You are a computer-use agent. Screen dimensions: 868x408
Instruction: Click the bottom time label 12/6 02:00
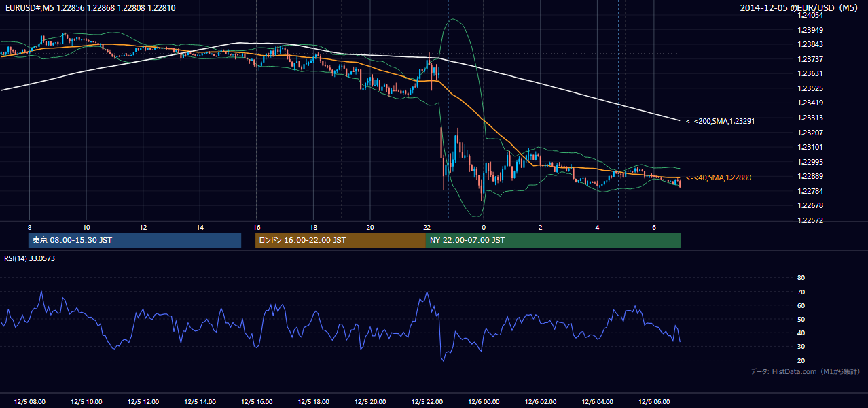click(540, 402)
